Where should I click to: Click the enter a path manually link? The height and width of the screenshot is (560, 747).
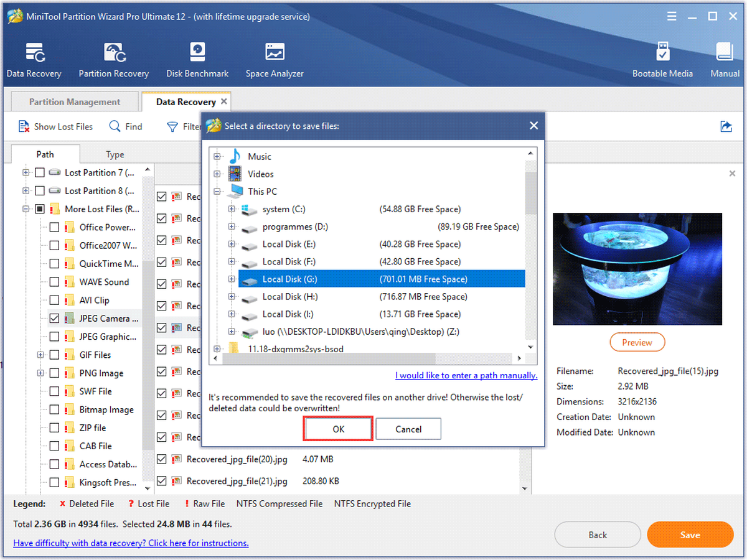pos(466,375)
